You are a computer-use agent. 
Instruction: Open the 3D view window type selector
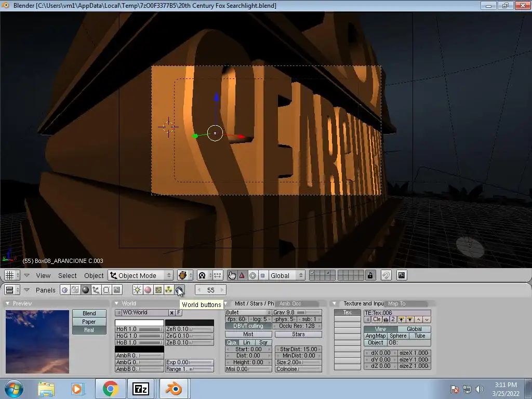tap(12, 275)
